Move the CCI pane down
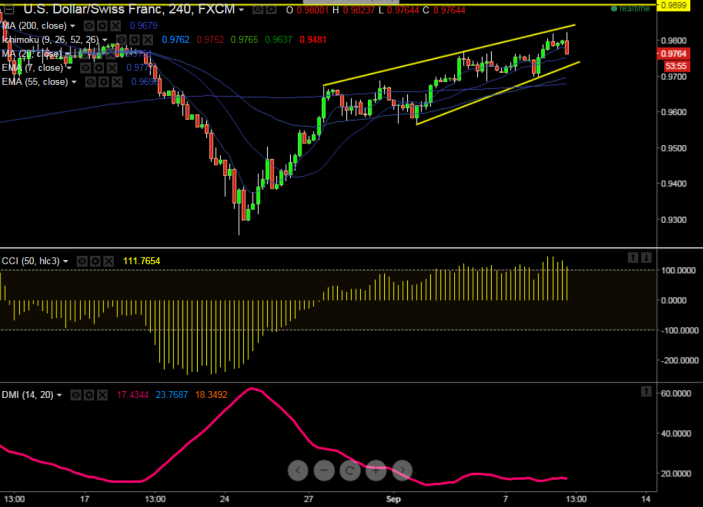The image size is (703, 507). pyautogui.click(x=646, y=257)
